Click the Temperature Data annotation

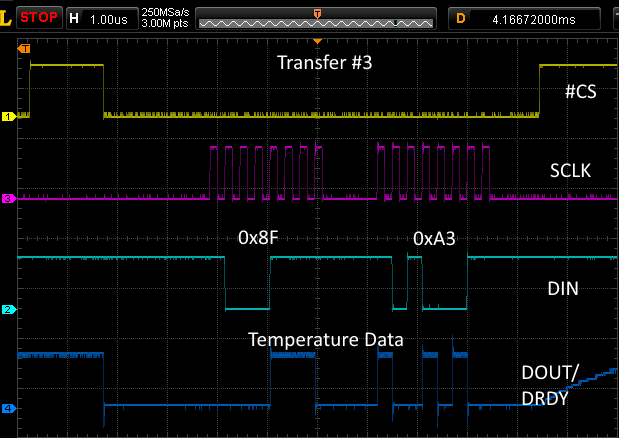click(x=326, y=340)
